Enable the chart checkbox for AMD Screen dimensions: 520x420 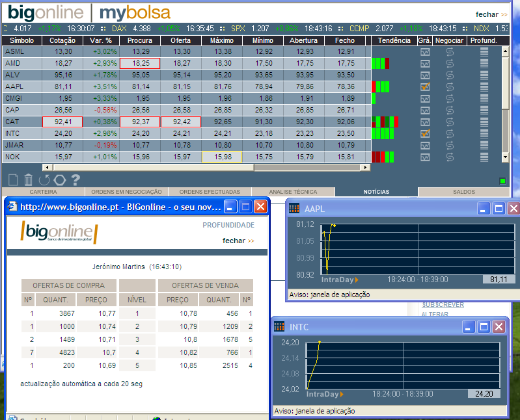tap(425, 63)
